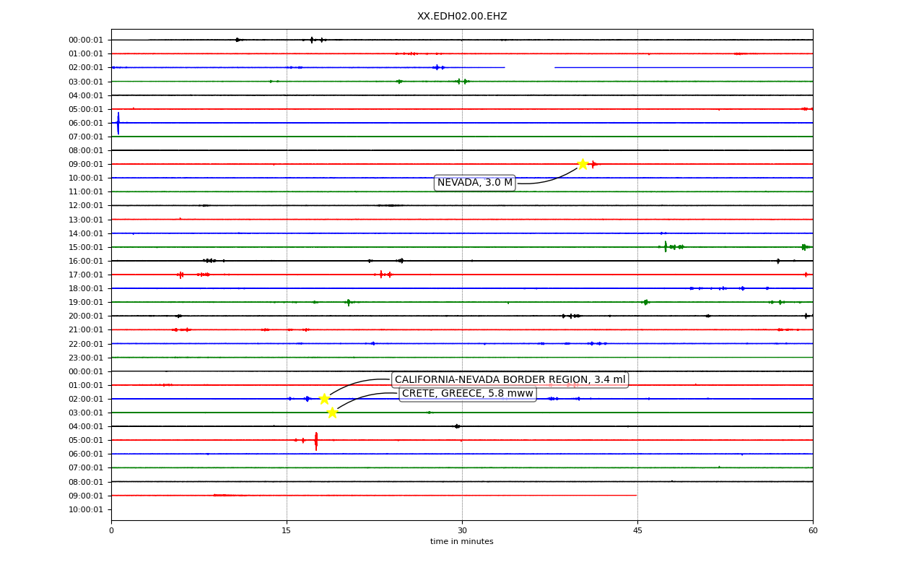The height and width of the screenshot is (578, 924).
Task: Click the tall red spike on the 05:00:01 trace
Action: tap(315, 441)
